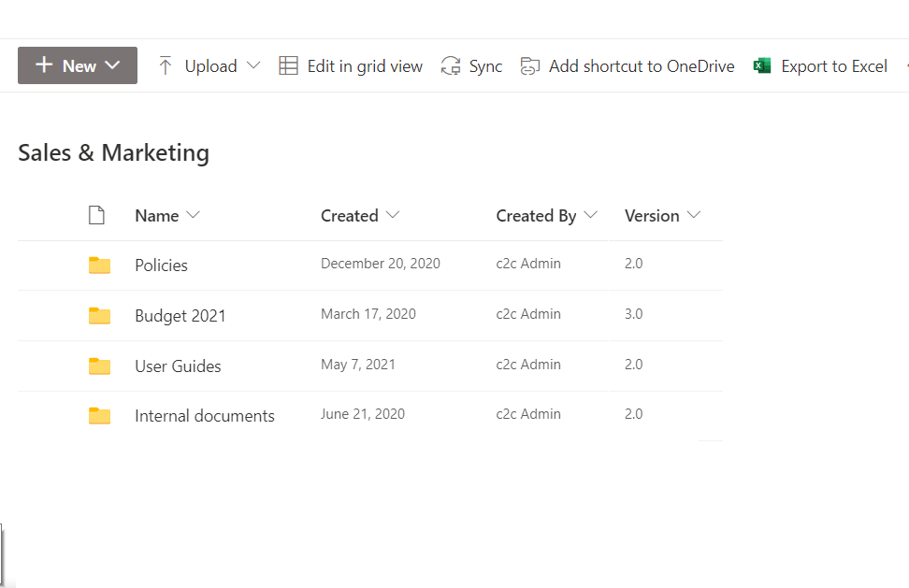Select the Edit in grid view icon
The height and width of the screenshot is (588, 909).
pos(288,65)
